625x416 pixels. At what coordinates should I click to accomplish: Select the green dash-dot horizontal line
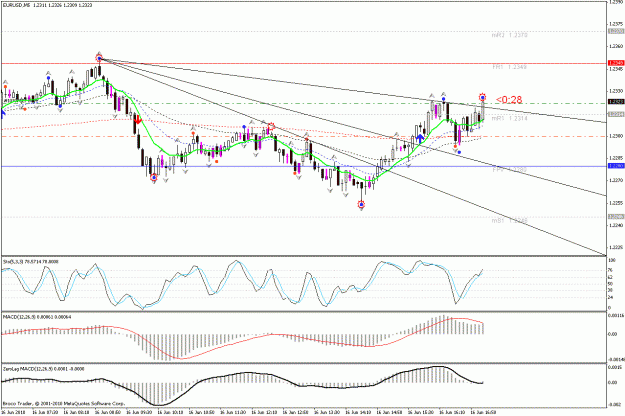[303, 103]
